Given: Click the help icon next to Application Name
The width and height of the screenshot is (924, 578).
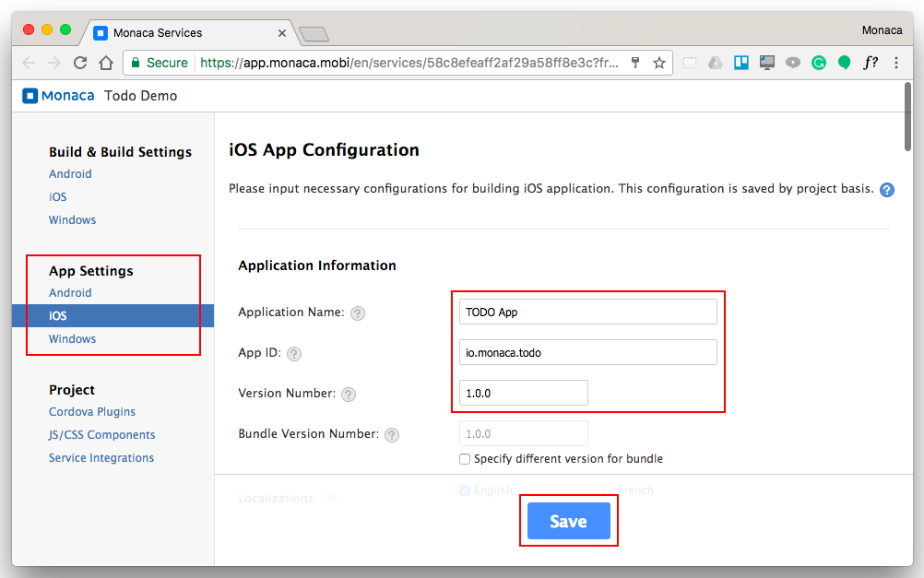Looking at the screenshot, I should pos(358,313).
